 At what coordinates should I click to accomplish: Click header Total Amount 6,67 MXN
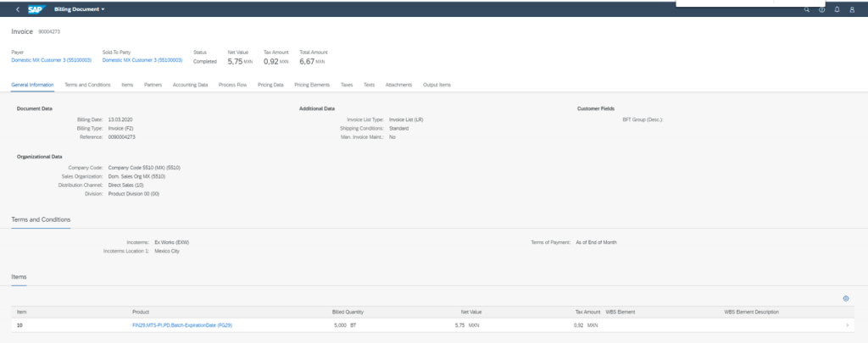[x=312, y=62]
